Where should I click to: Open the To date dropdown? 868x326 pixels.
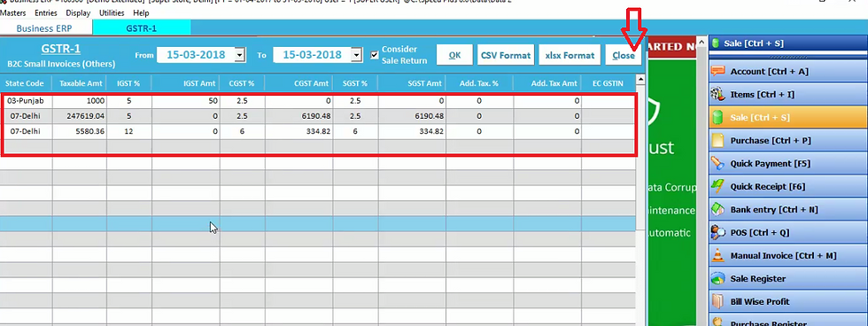click(x=357, y=55)
